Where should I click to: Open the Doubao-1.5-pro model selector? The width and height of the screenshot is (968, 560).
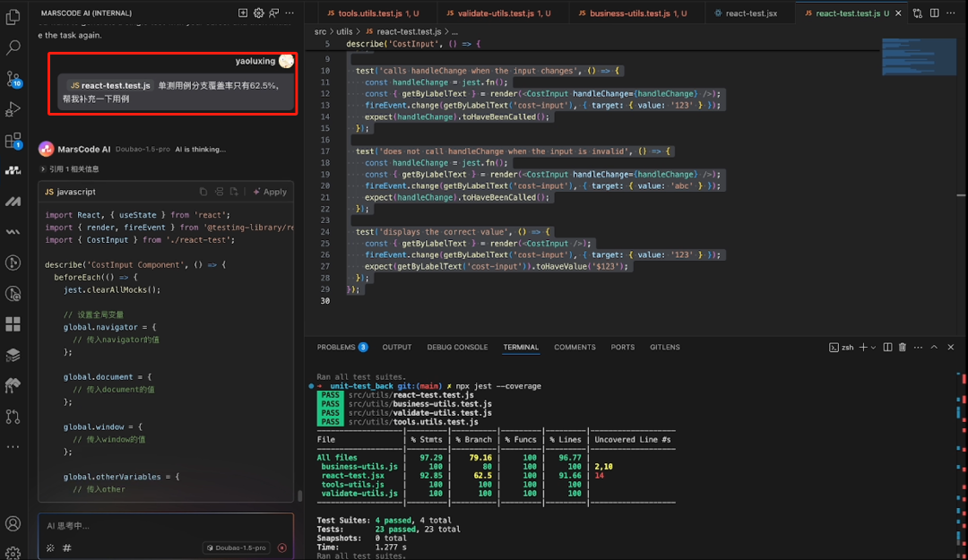pyautogui.click(x=236, y=547)
